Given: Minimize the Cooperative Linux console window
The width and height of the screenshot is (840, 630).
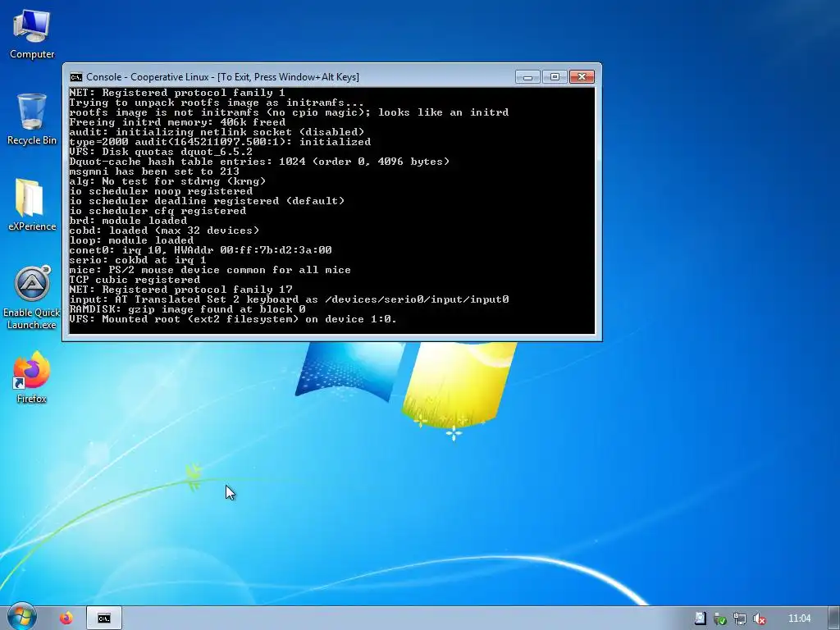Looking at the screenshot, I should [x=527, y=76].
